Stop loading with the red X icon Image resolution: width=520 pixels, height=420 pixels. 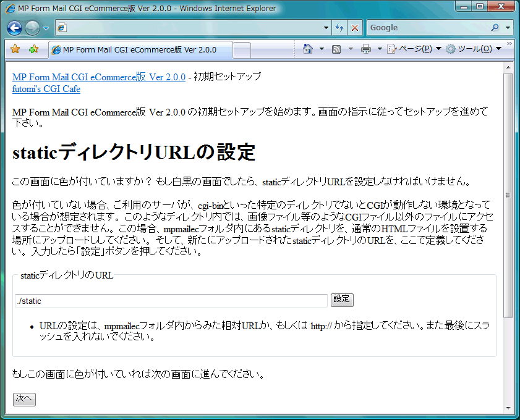tap(354, 28)
